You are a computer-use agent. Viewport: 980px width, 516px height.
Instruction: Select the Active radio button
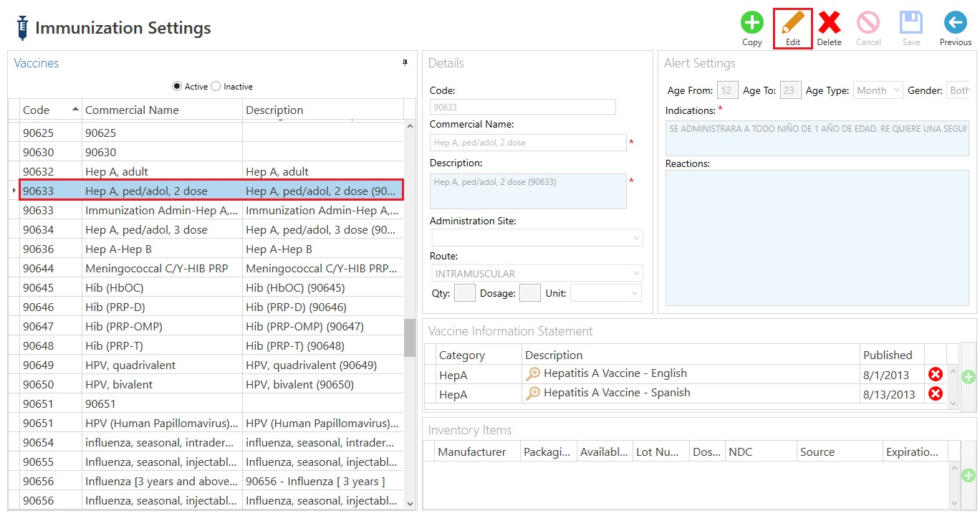tap(176, 86)
